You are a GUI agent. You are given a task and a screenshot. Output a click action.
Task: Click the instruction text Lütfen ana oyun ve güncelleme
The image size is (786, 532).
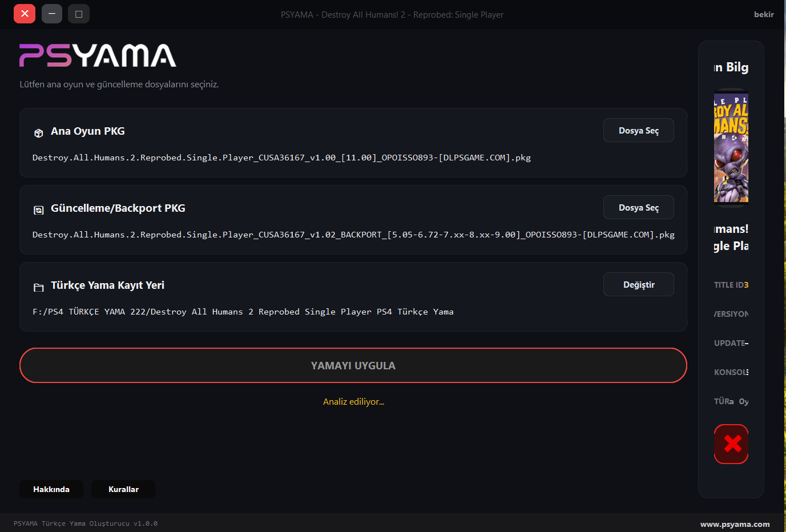119,84
